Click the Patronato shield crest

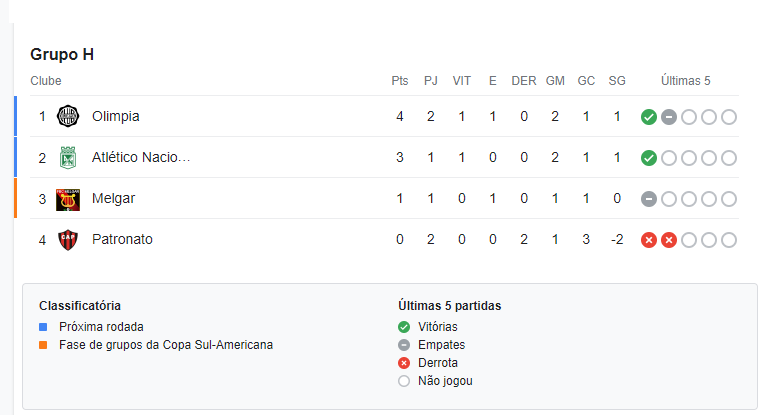point(68,240)
